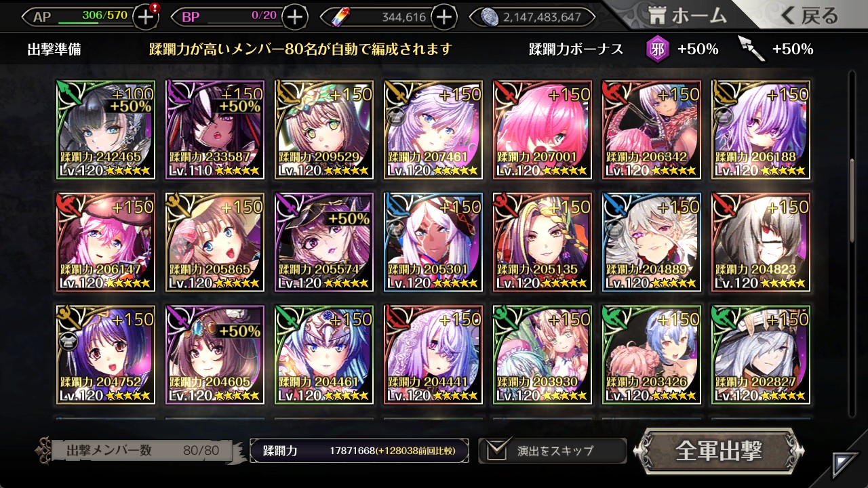The height and width of the screenshot is (488, 868).
Task: Tap the plus icon beside the BP gauge
Action: pyautogui.click(x=294, y=17)
